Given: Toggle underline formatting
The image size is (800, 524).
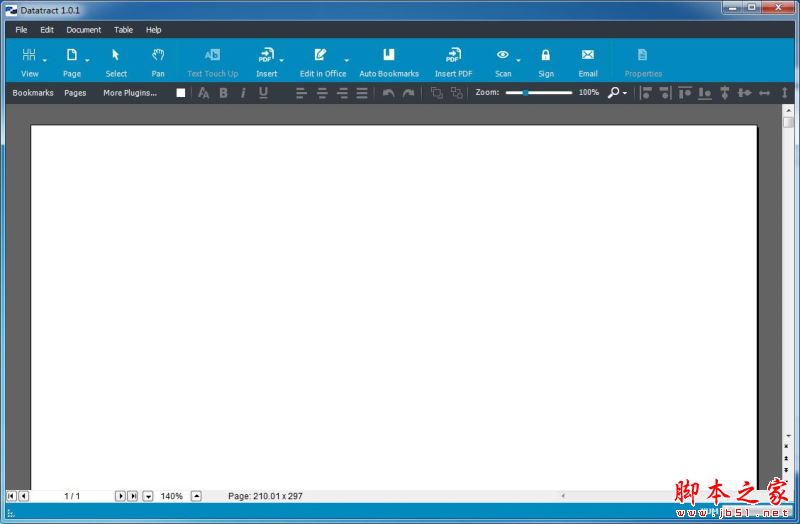Looking at the screenshot, I should click(263, 93).
